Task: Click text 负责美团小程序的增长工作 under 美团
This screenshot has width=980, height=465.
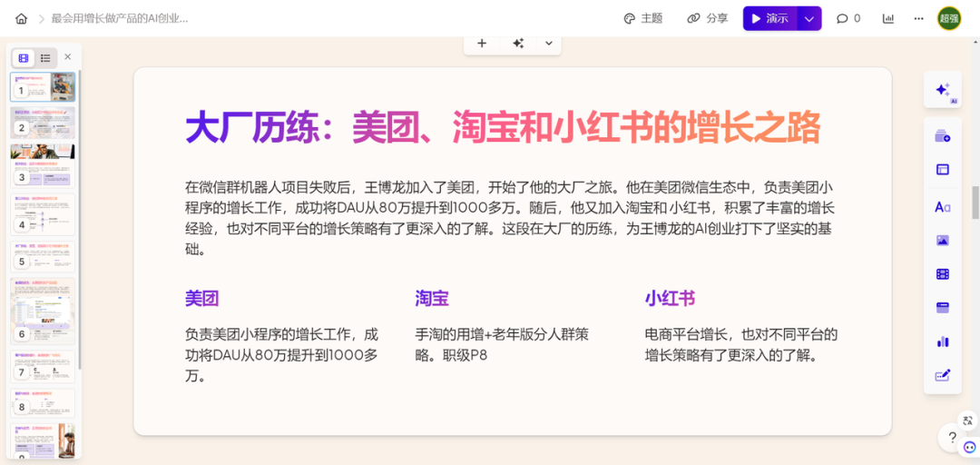Action: pyautogui.click(x=281, y=355)
